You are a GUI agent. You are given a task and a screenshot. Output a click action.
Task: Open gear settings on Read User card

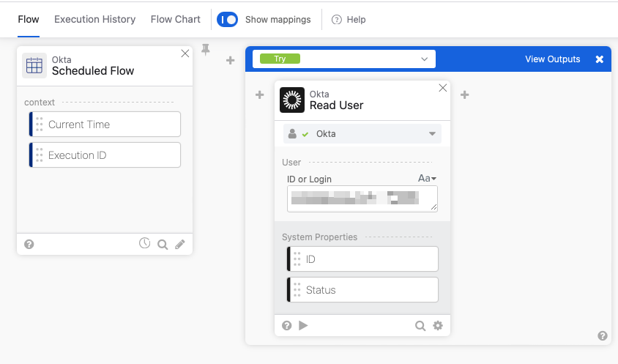(438, 325)
